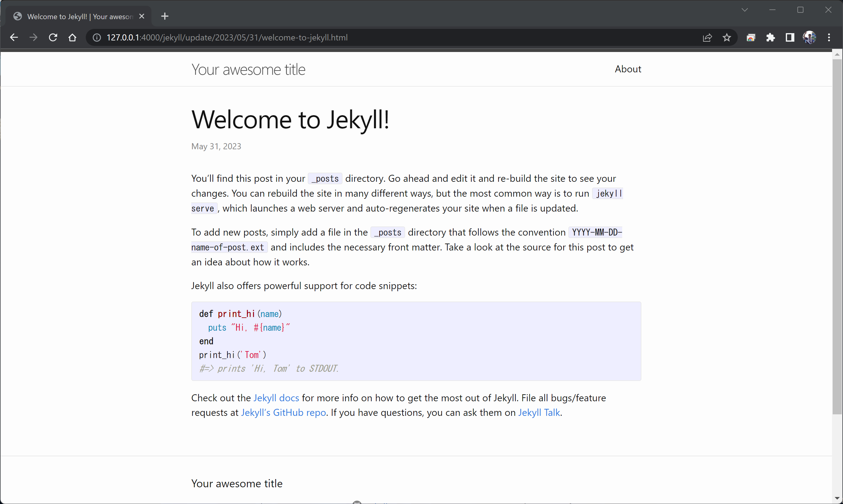This screenshot has width=843, height=504.
Task: Click the vertical scrollbar thumb
Action: click(837, 237)
